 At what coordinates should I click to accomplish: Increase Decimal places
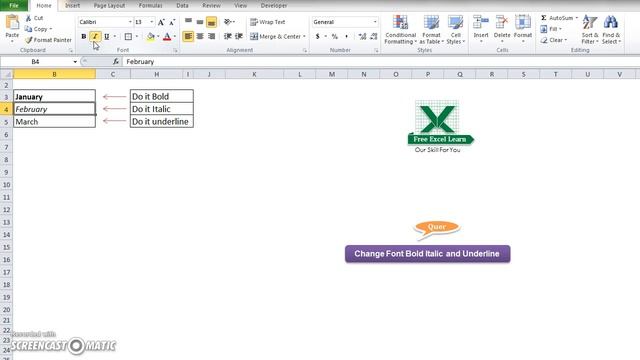(x=362, y=36)
